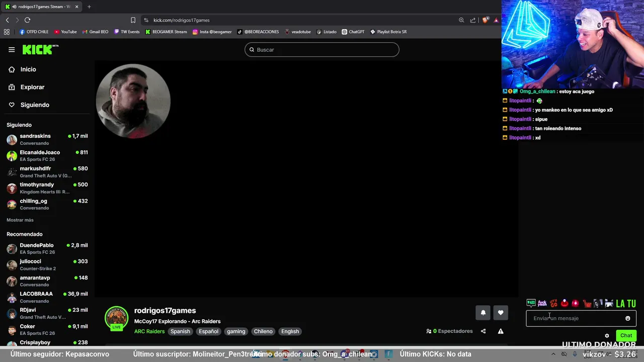Insert the 'fuck yeah' emote
This screenshot has height=362, width=644.
542,303
